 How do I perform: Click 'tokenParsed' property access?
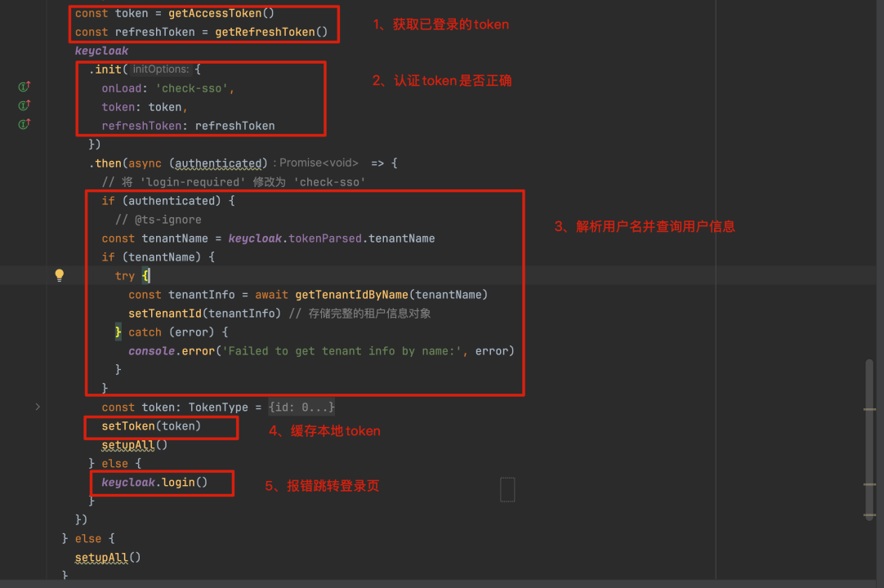click(x=324, y=238)
